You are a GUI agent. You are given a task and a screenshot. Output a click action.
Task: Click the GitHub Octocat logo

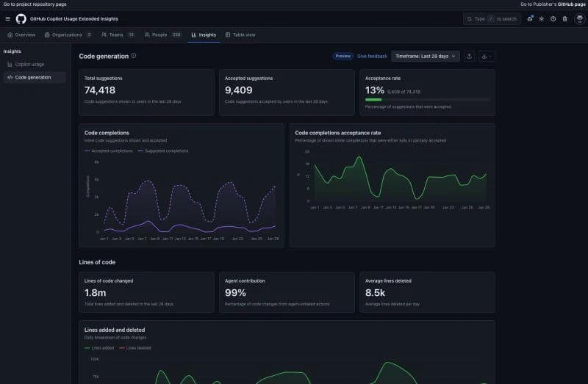[x=21, y=19]
